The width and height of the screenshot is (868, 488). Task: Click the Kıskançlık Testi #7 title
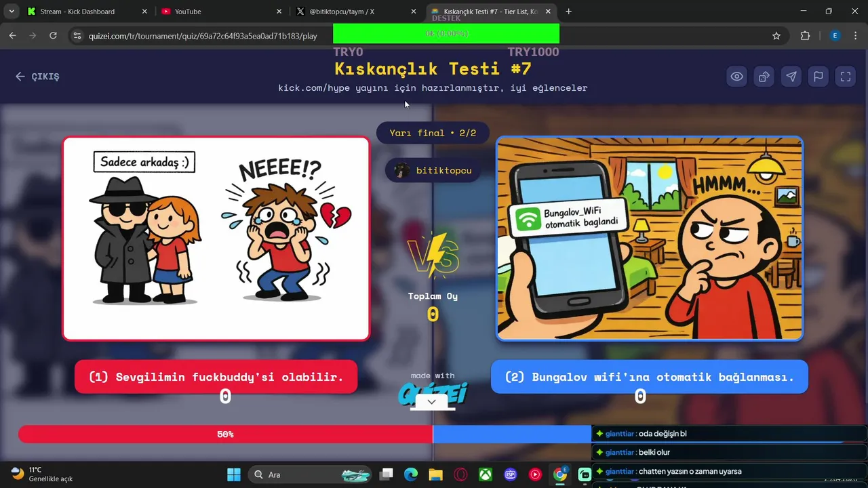click(x=433, y=68)
